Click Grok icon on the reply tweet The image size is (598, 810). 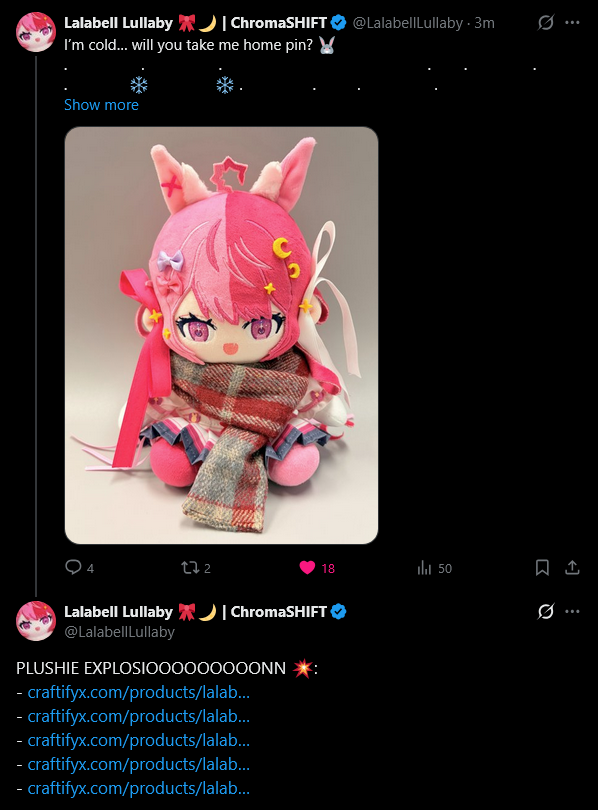[x=546, y=612]
